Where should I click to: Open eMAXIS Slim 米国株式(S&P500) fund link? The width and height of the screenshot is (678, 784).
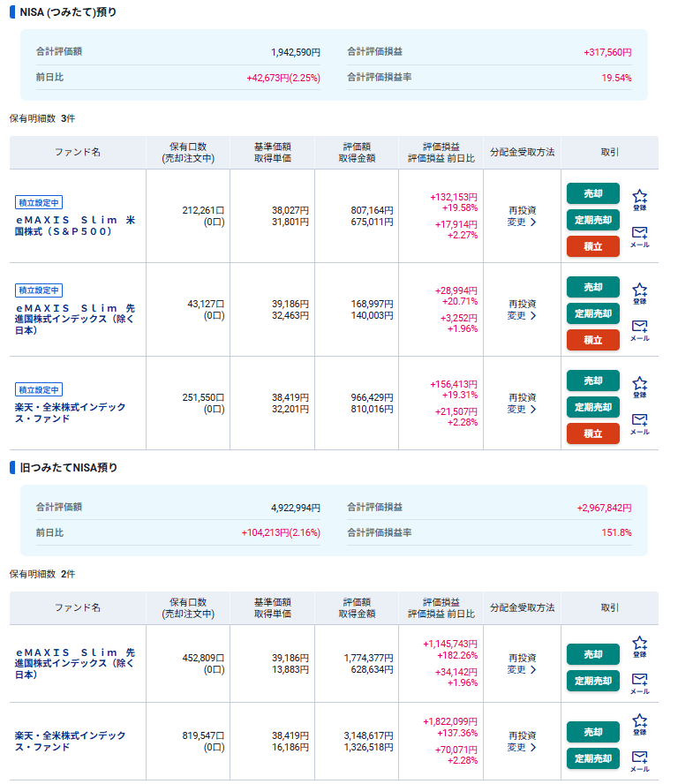pyautogui.click(x=75, y=225)
